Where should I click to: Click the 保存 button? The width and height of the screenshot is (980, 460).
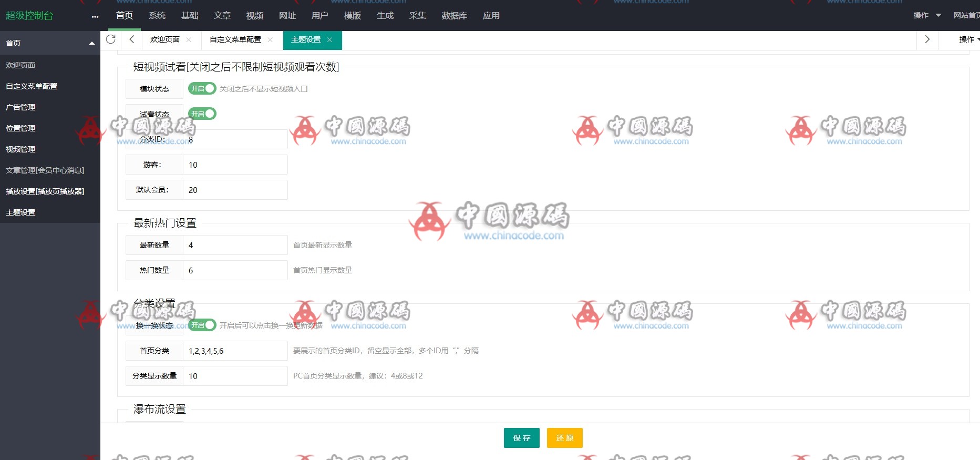[522, 438]
